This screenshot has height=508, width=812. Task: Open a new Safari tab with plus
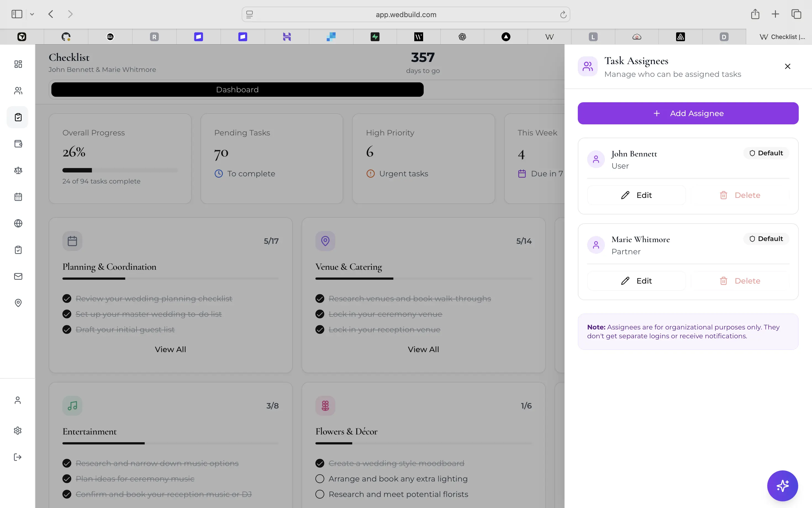(776, 14)
